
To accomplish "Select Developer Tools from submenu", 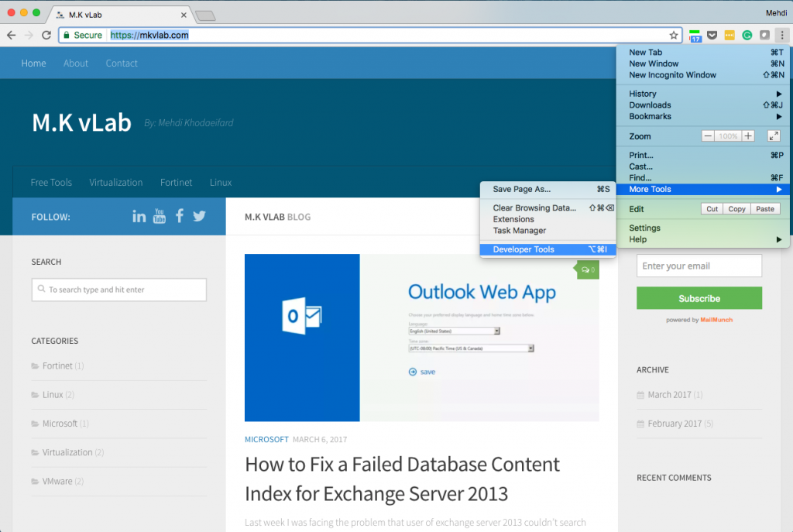I will pyautogui.click(x=524, y=249).
